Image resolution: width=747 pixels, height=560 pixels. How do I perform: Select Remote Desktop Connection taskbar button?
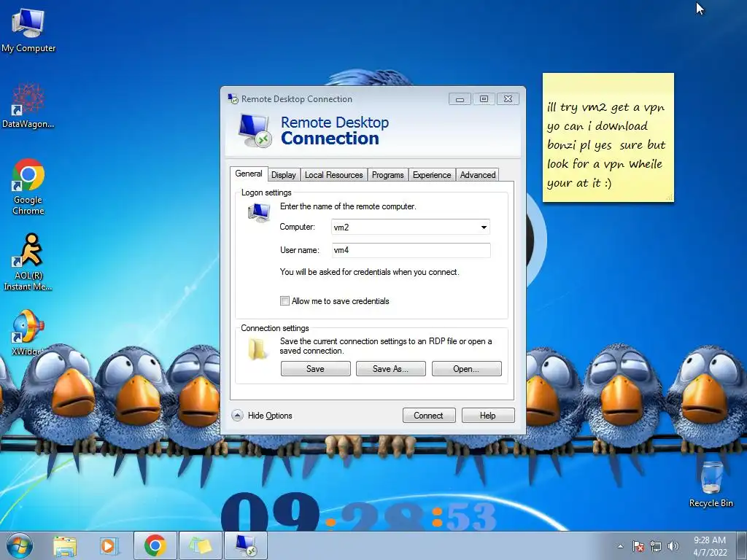click(246, 545)
